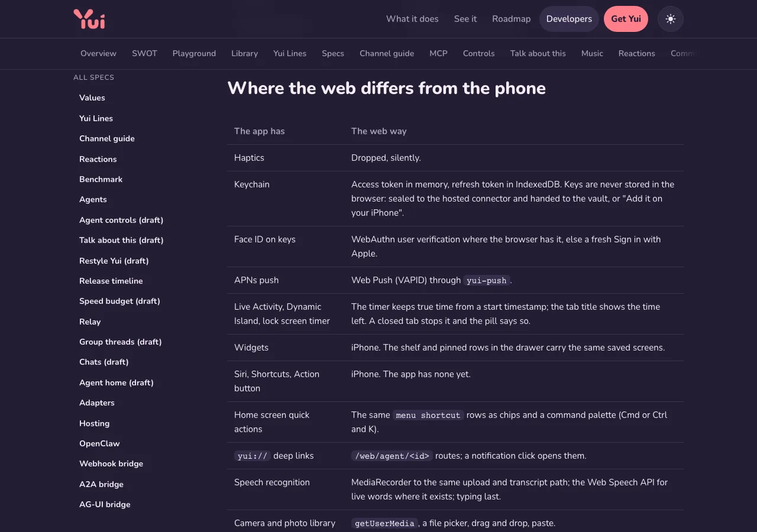Open Talk about this (draft) spec
The width and height of the screenshot is (757, 532).
pyautogui.click(x=121, y=240)
